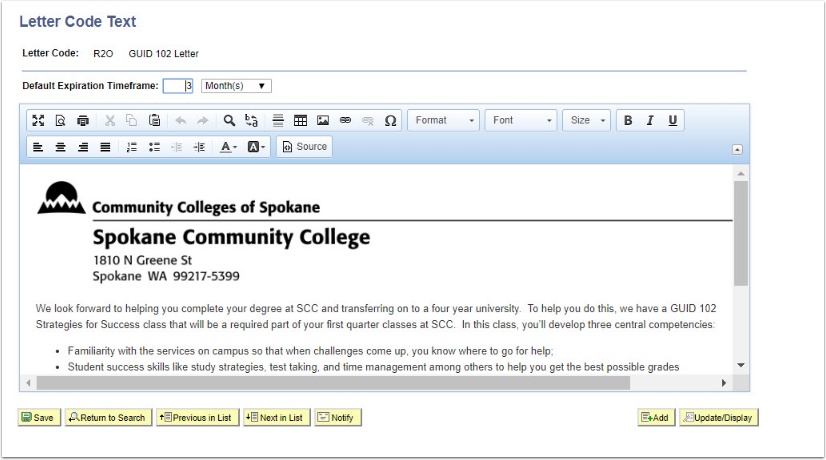Remove link with Unlink icon
This screenshot has width=826, height=460.
click(368, 120)
